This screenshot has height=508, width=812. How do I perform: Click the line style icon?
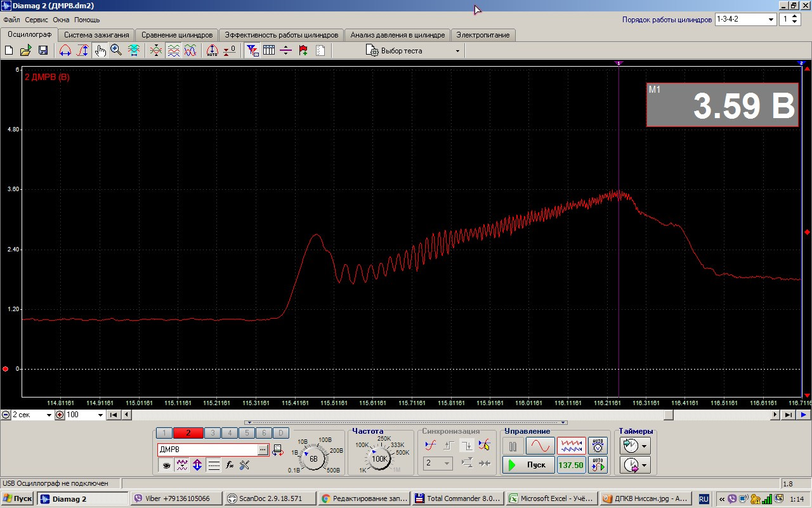(x=214, y=465)
